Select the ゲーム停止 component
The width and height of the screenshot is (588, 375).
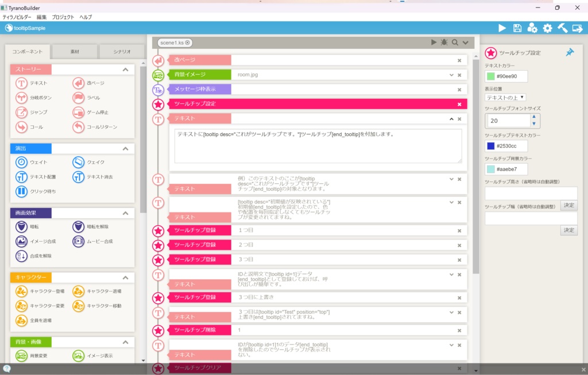[91, 112]
